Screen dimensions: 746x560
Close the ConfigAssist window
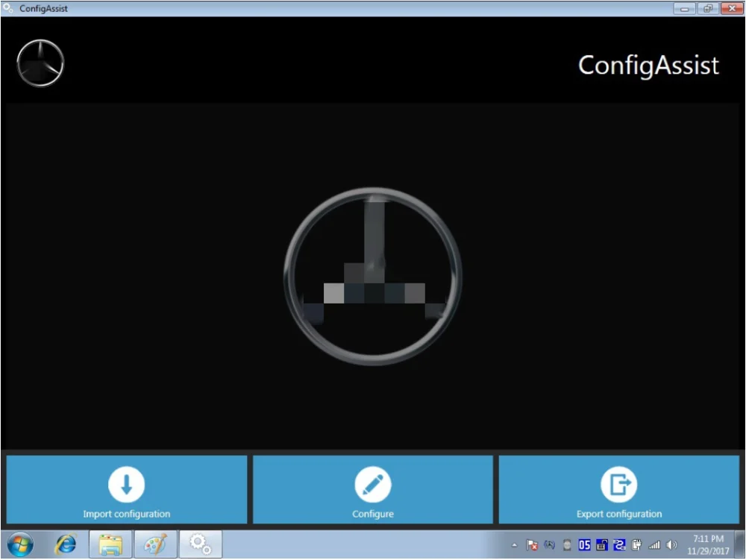[x=733, y=8]
